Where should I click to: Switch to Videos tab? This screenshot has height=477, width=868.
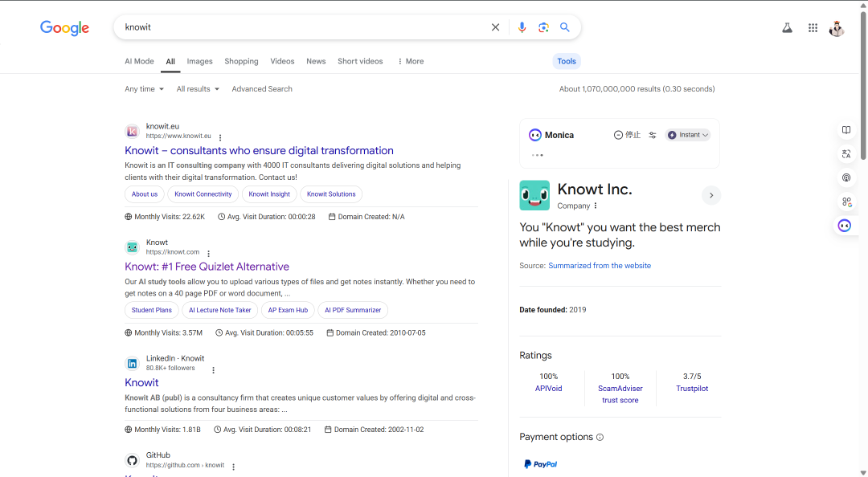[x=282, y=61]
